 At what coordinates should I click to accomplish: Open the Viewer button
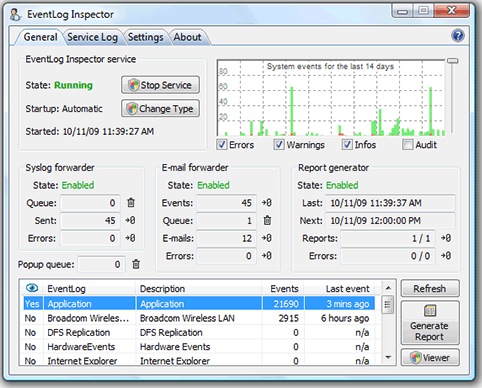430,358
